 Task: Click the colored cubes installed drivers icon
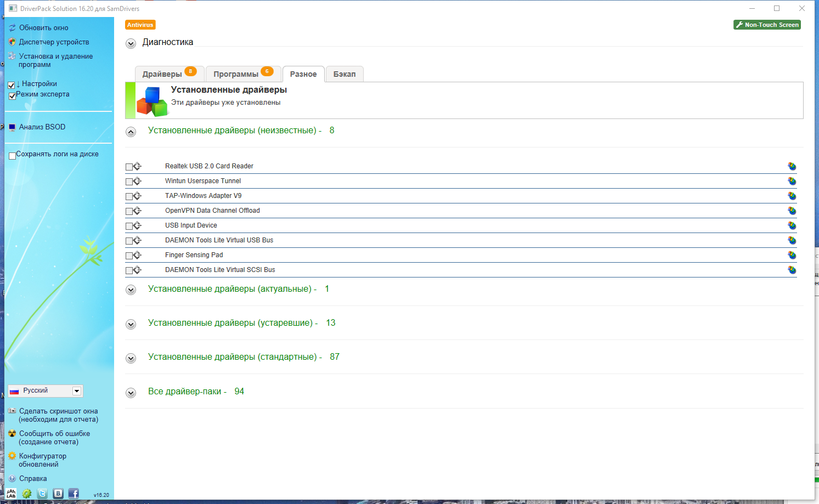[152, 102]
